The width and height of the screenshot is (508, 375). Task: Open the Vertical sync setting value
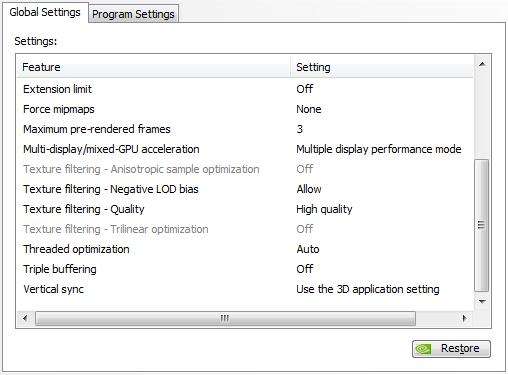coord(368,289)
